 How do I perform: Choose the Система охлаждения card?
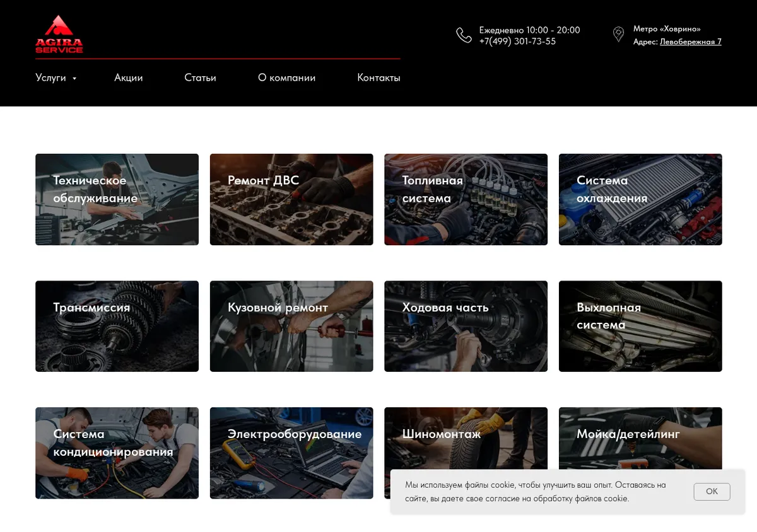[x=640, y=199]
